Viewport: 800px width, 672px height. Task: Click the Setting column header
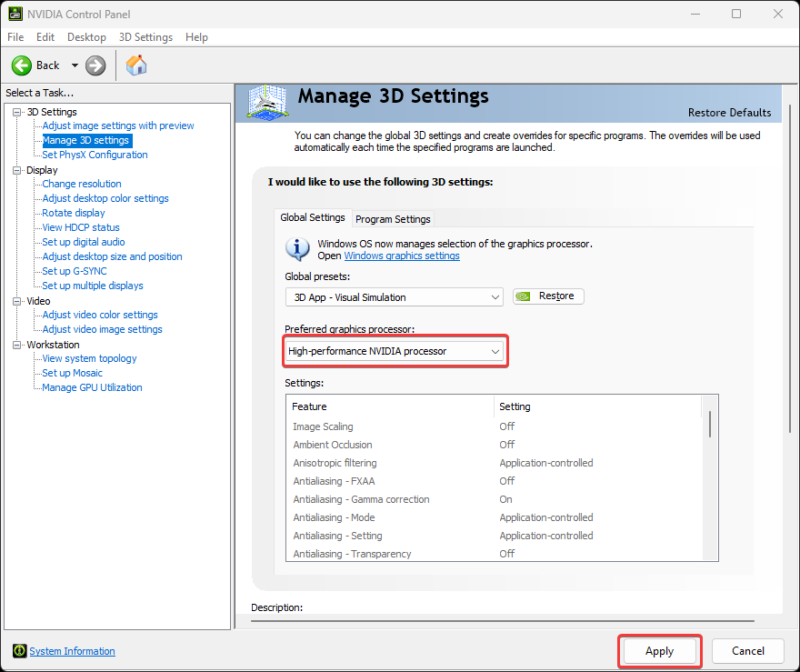[x=597, y=406]
